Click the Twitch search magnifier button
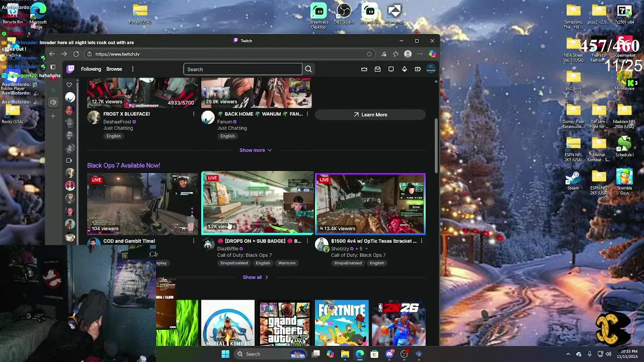This screenshot has height=362, width=644. tap(308, 69)
